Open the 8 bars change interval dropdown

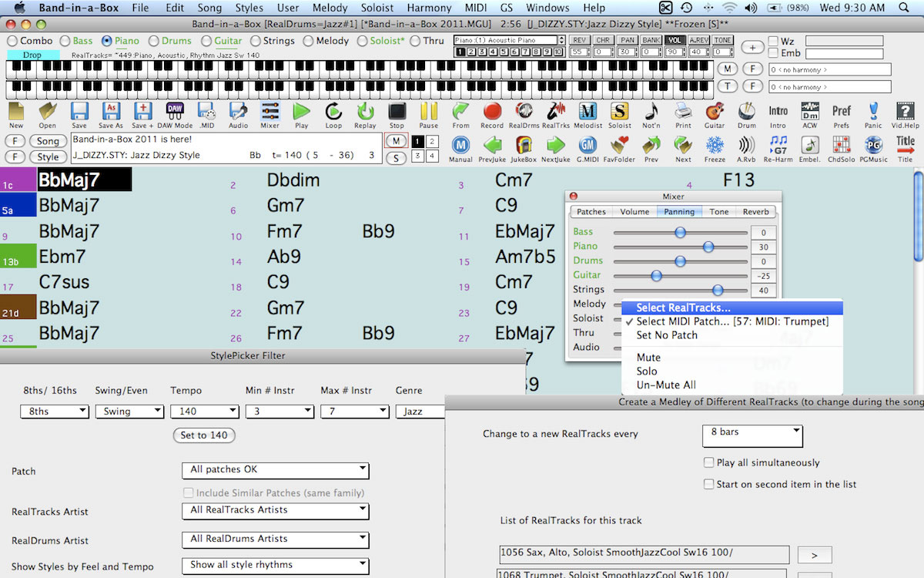(x=752, y=435)
